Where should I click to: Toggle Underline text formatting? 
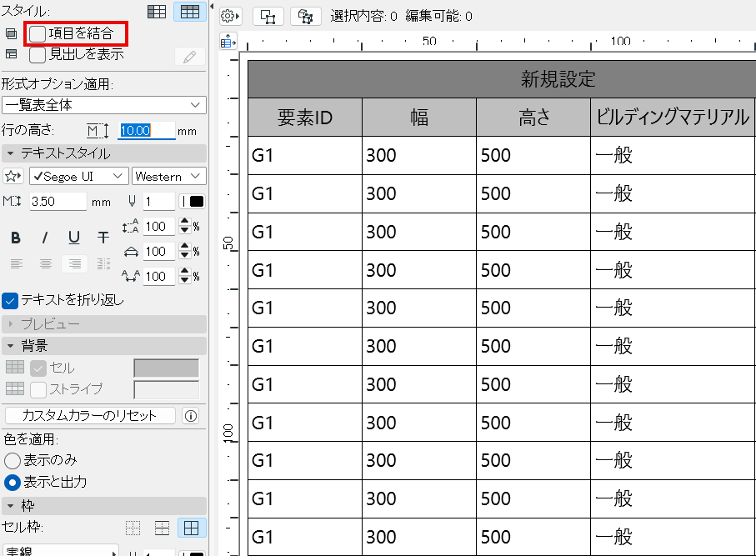74,238
